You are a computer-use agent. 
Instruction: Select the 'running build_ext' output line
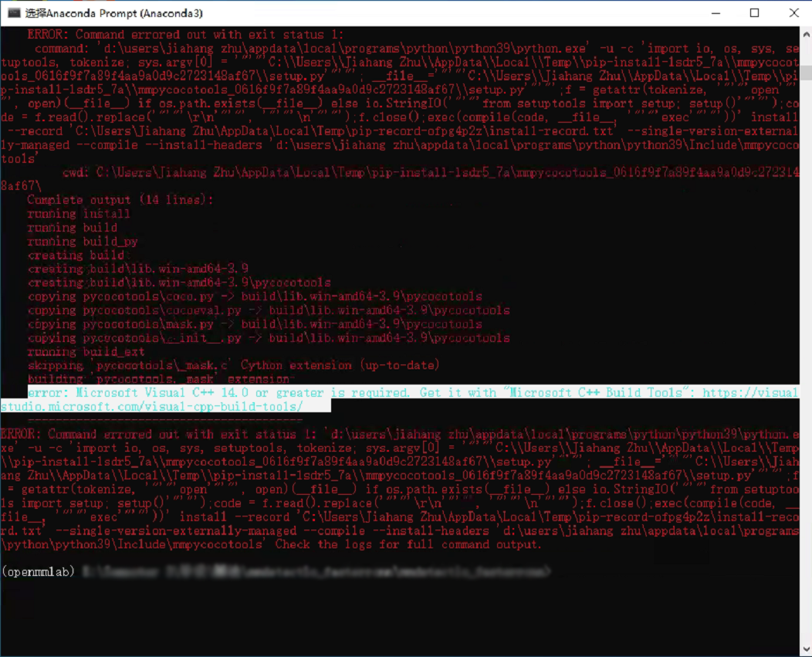(x=85, y=351)
